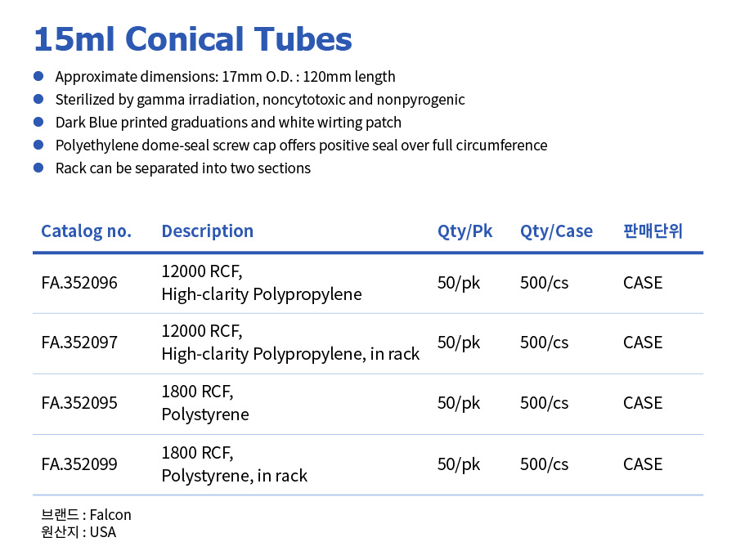Click the "Catalog no." column header
The height and width of the screenshot is (560, 736).
pyautogui.click(x=86, y=231)
